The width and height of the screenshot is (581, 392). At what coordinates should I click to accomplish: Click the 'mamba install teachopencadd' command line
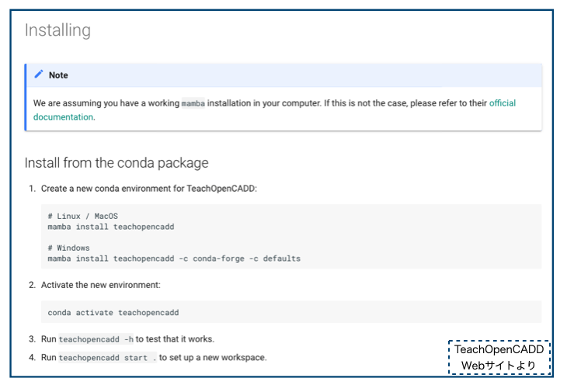[110, 227]
